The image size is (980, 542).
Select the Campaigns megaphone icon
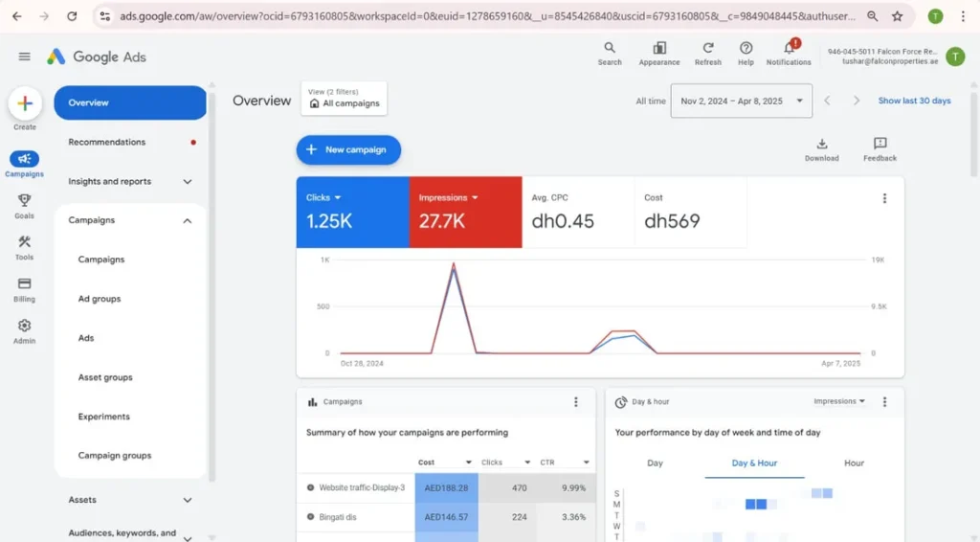pos(24,159)
